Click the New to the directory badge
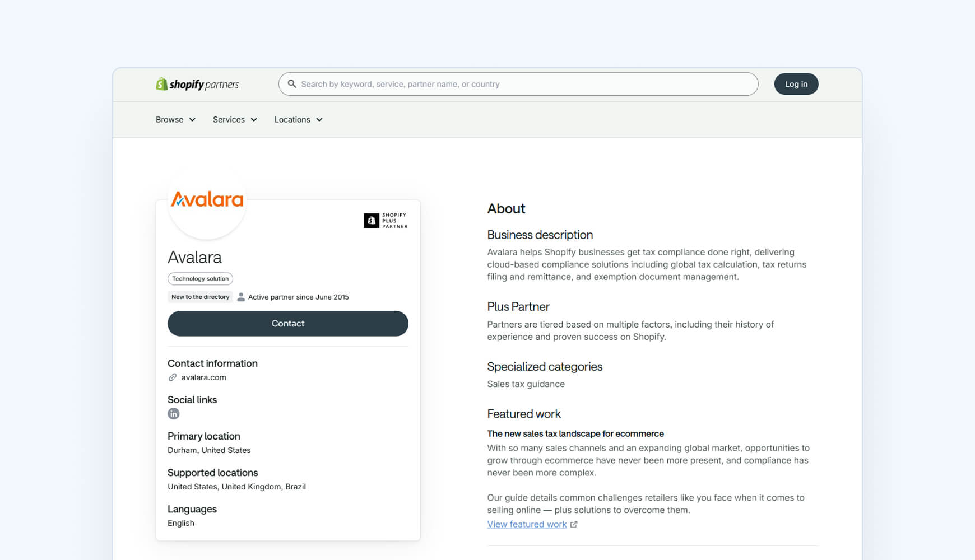This screenshot has width=975, height=560. pyautogui.click(x=201, y=297)
